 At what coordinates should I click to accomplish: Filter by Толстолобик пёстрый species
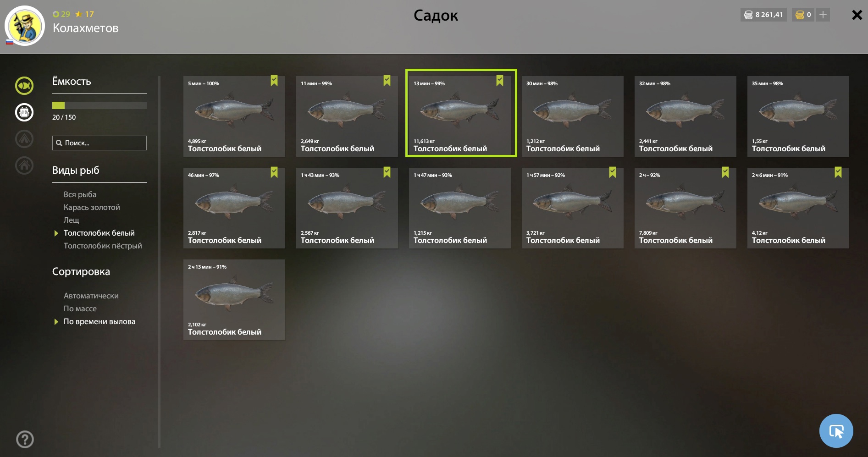click(x=103, y=246)
